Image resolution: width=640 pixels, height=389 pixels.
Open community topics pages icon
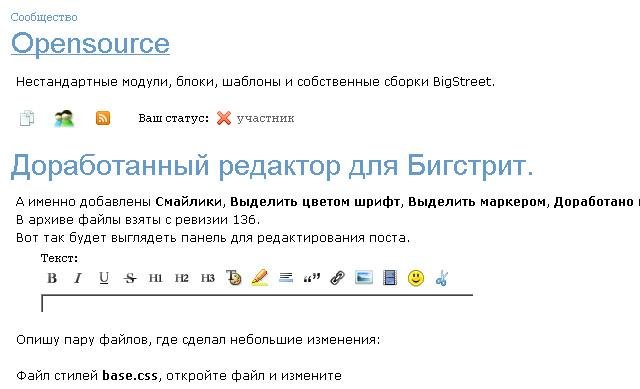coord(27,118)
